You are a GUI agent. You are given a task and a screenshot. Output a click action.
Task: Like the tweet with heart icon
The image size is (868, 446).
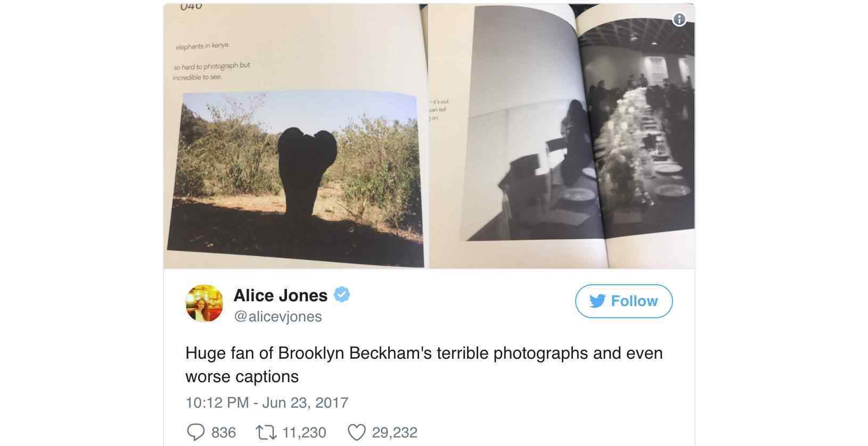pyautogui.click(x=357, y=432)
